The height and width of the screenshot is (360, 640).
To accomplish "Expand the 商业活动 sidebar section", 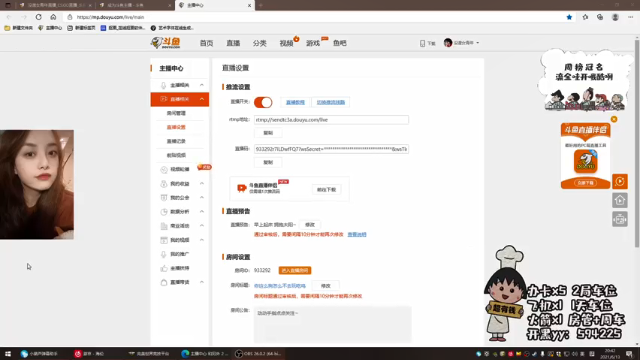I will [202, 225].
